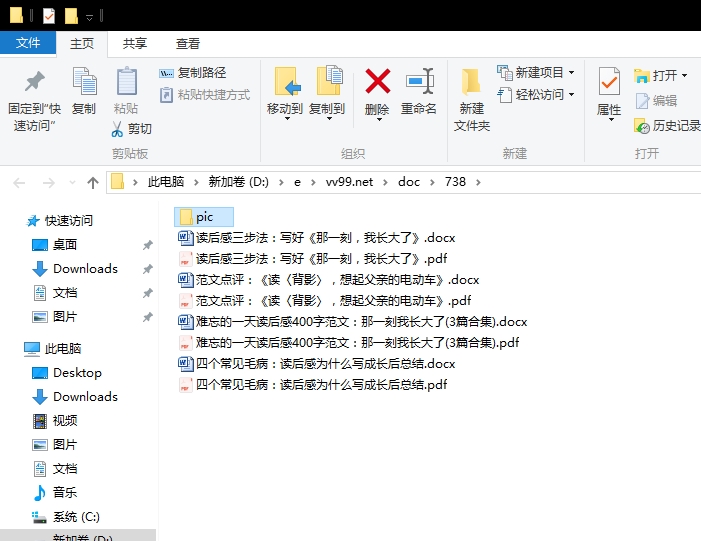Switch to the 主页 (Home) tab
This screenshot has height=541, width=701.
coord(82,44)
